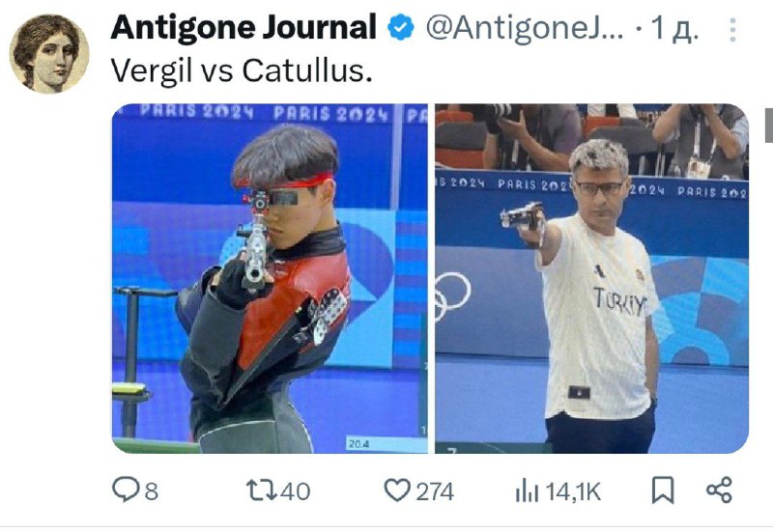Open the Antigone Journal display name link
773x532 pixels.
tap(243, 28)
